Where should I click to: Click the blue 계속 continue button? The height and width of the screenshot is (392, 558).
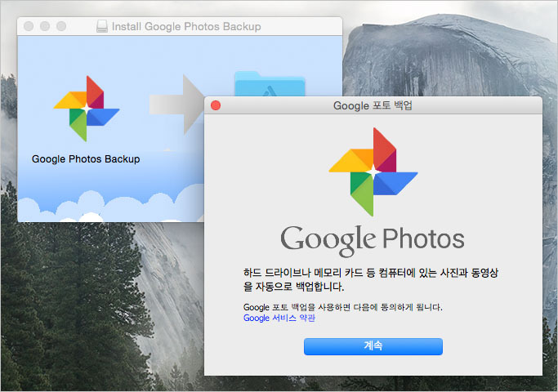373,346
